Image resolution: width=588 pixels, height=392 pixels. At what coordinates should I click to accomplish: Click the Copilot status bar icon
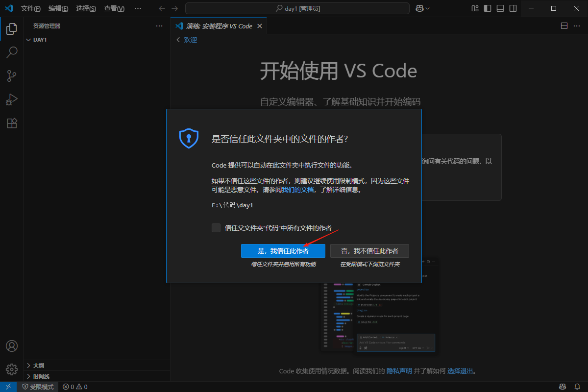pos(563,387)
